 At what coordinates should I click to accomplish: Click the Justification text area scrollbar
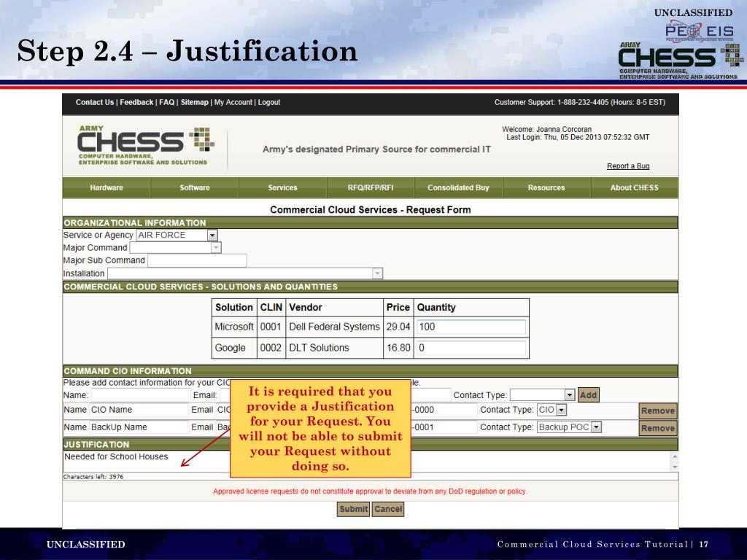pos(675,462)
